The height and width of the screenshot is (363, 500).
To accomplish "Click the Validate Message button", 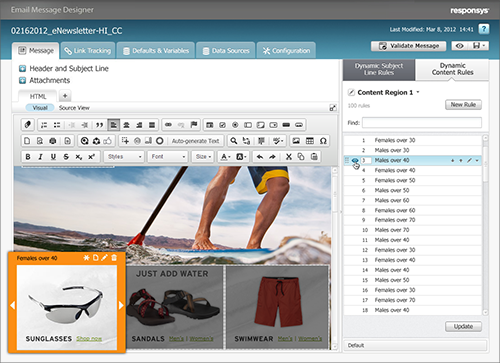I will click(x=409, y=46).
